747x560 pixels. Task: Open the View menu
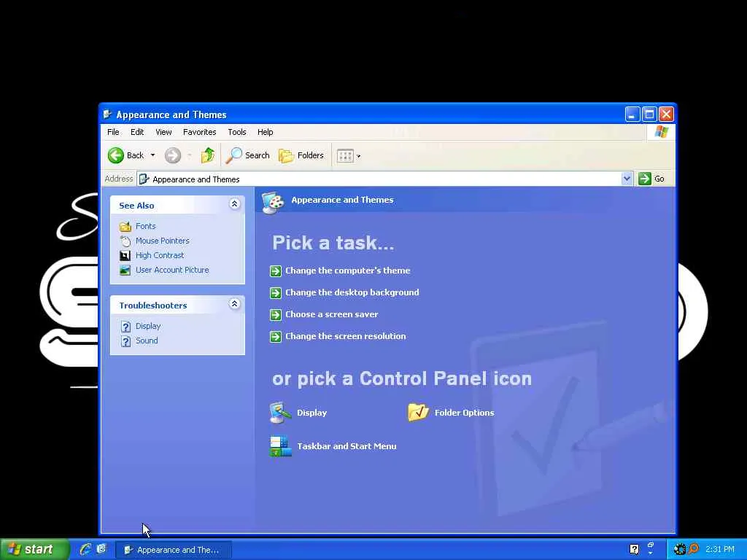(163, 132)
